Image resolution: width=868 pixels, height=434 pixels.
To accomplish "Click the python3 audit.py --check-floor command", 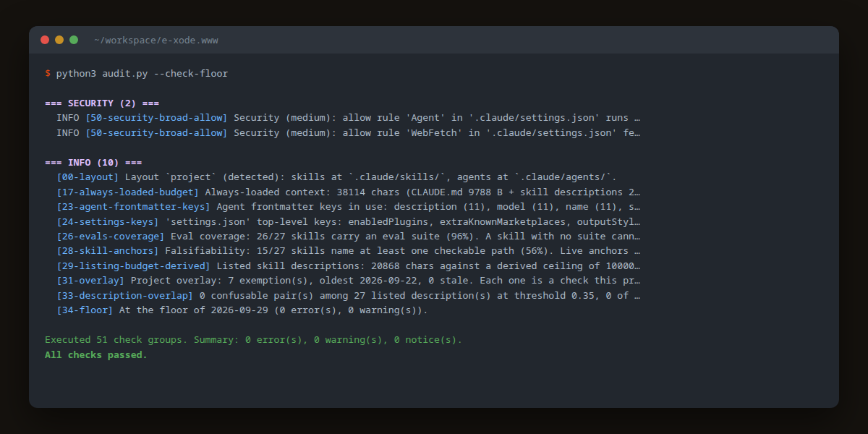I will point(142,74).
